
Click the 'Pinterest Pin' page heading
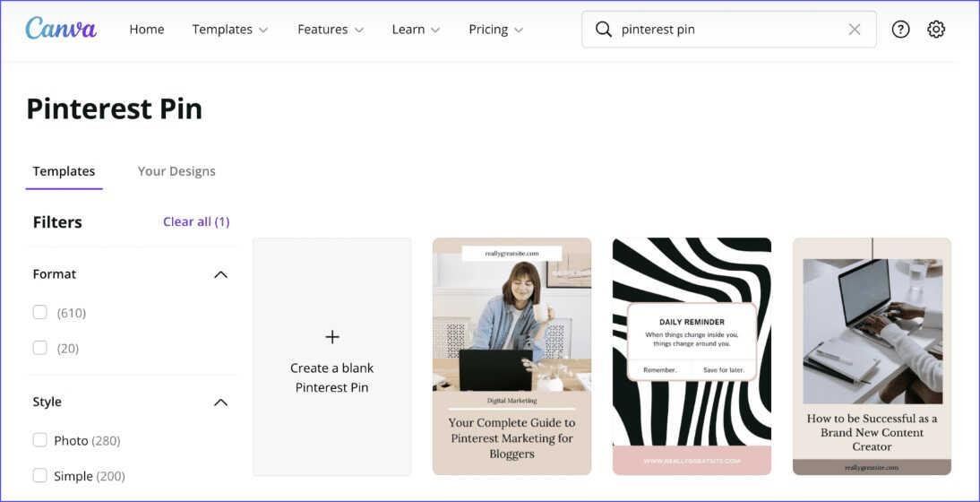(x=115, y=108)
